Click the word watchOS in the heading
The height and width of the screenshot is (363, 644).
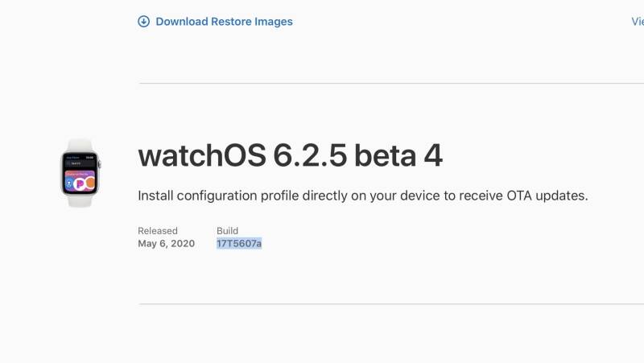click(202, 155)
